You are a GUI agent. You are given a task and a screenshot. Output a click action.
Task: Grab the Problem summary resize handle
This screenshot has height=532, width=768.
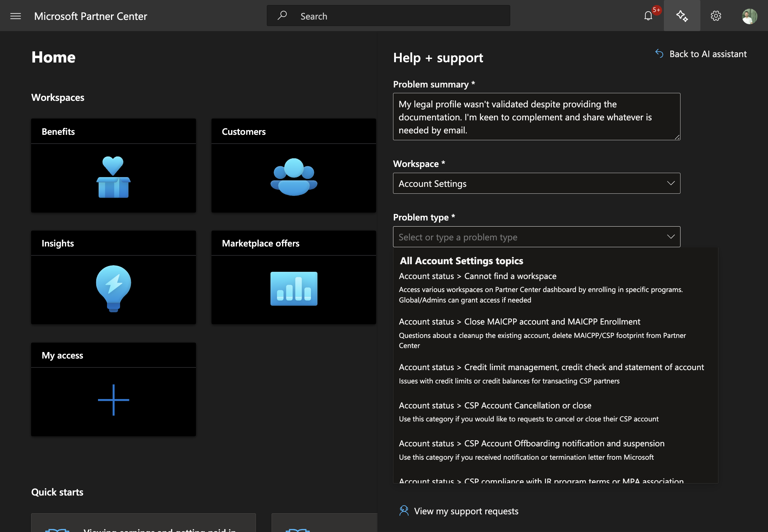tap(677, 137)
